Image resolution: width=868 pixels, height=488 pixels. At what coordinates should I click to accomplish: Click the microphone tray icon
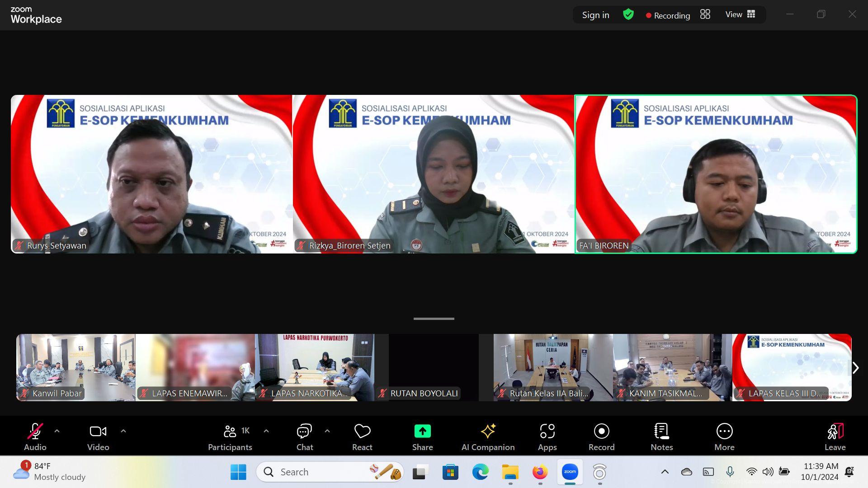coord(730,472)
